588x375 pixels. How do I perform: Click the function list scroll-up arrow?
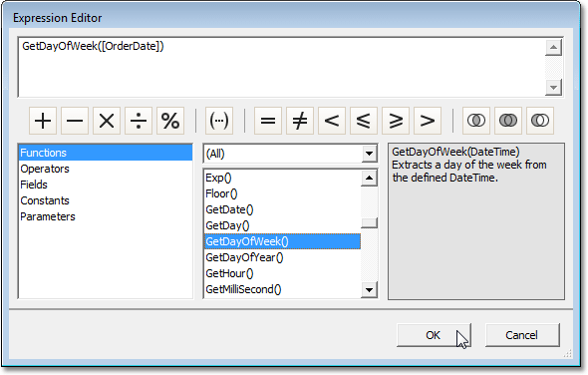(369, 178)
